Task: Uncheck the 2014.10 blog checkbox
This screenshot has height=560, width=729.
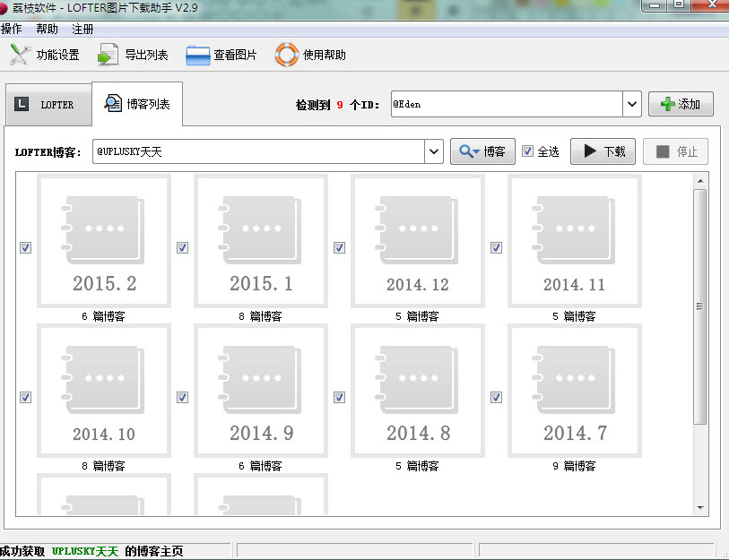Action: pos(26,397)
